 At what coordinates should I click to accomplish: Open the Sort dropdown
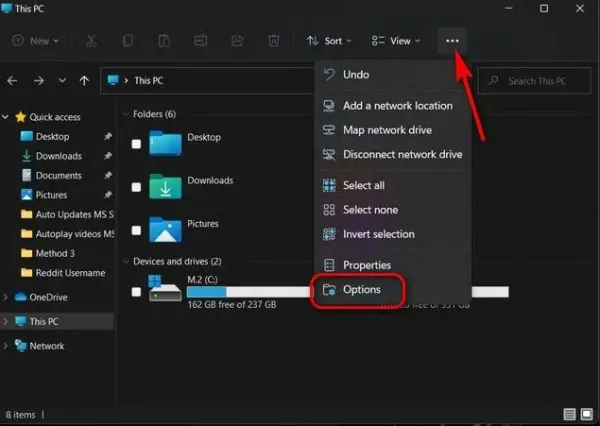(329, 41)
